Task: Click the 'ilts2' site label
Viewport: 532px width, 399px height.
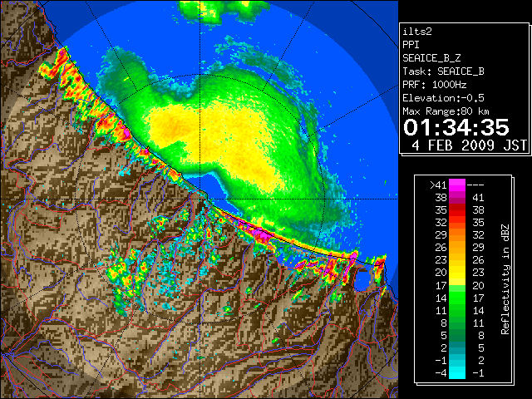Action: [417, 32]
